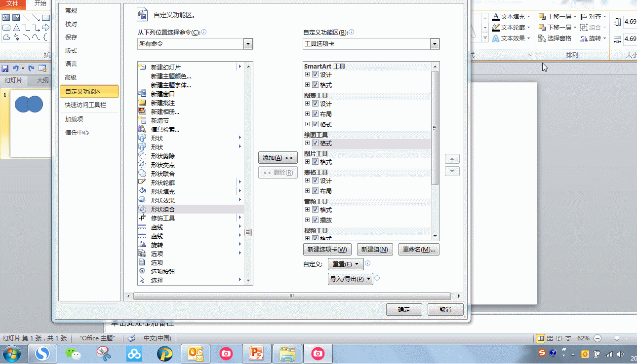Screen dimensions: 637x364
Task: Open the 文件 tab in PowerPoint
Action: (12, 3)
